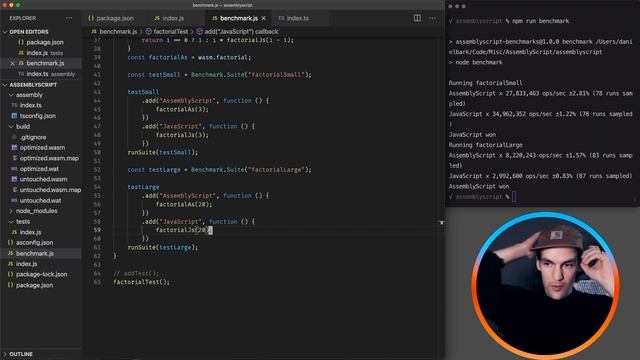Image resolution: width=640 pixels, height=360 pixels.
Task: Click "JavaScript won" text in terminal
Action: (x=472, y=135)
